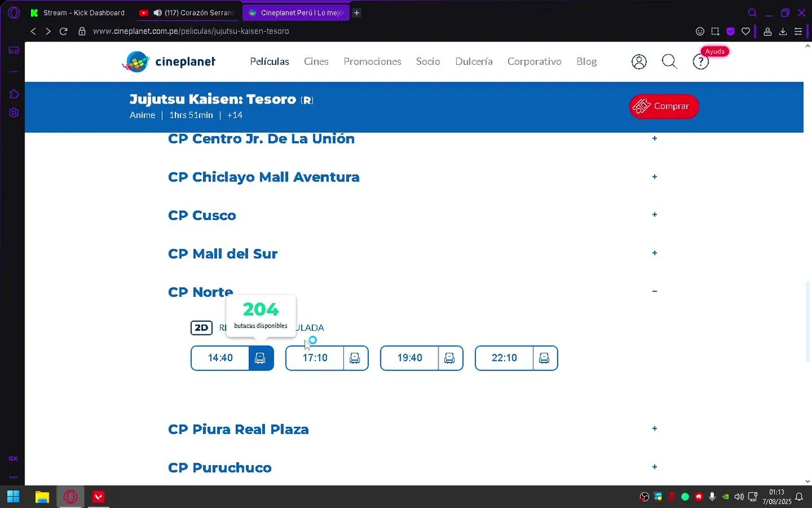Add page to bookmarks with heart icon
The height and width of the screenshot is (508, 812).
[746, 31]
